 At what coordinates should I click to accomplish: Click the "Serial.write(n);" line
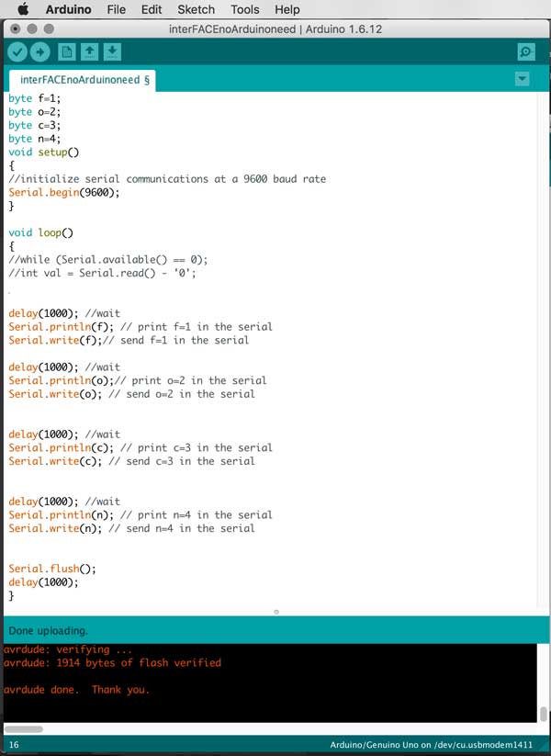pos(131,529)
